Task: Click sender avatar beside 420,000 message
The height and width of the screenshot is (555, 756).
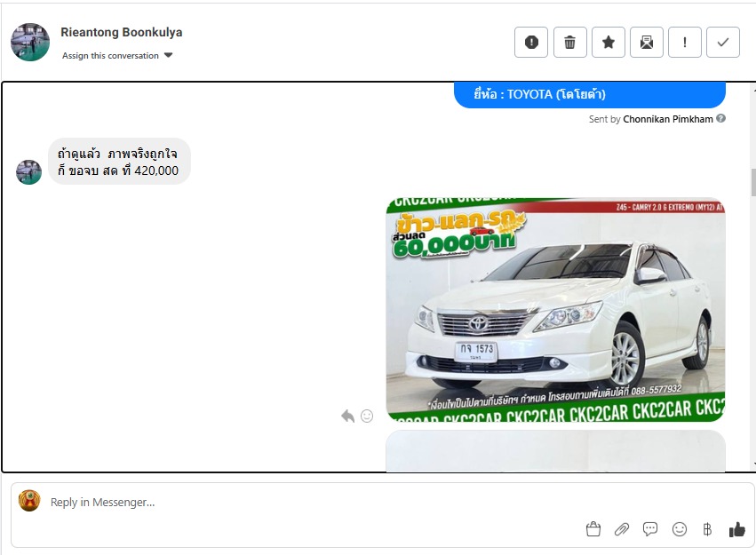Action: pos(29,172)
